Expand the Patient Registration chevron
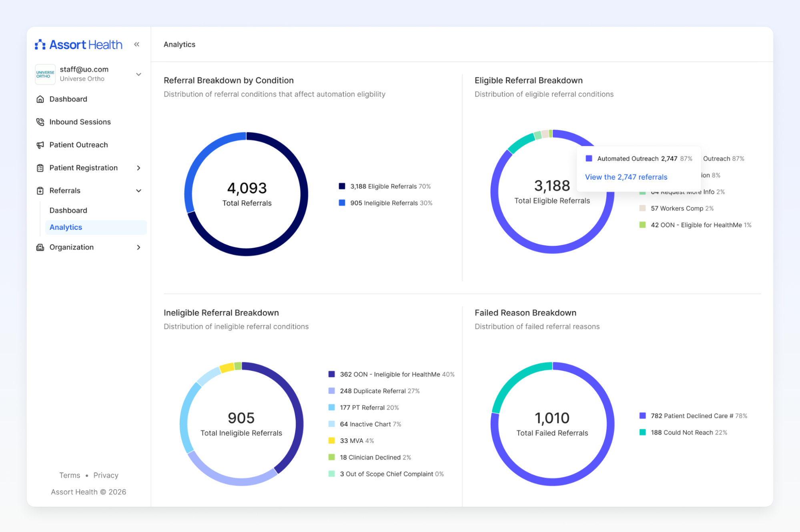The image size is (800, 532). tap(138, 168)
